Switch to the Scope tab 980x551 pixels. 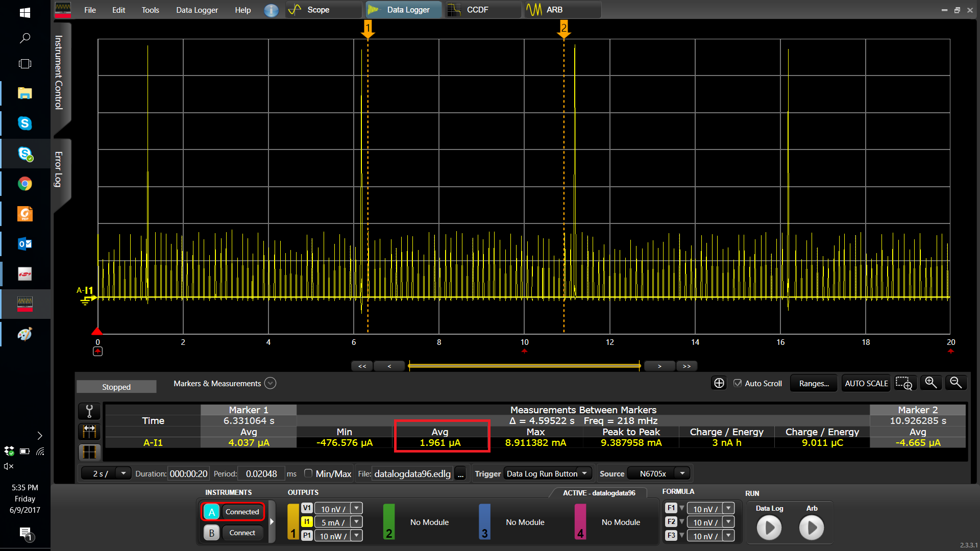point(323,9)
